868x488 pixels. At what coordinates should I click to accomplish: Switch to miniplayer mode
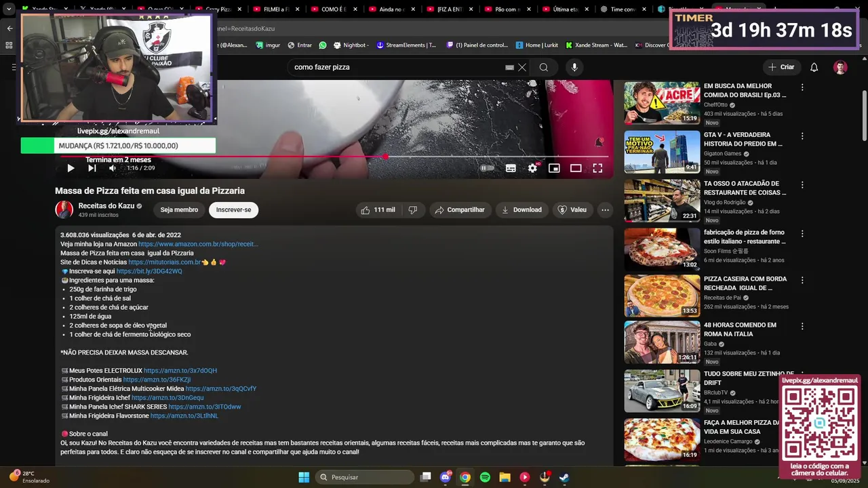554,168
